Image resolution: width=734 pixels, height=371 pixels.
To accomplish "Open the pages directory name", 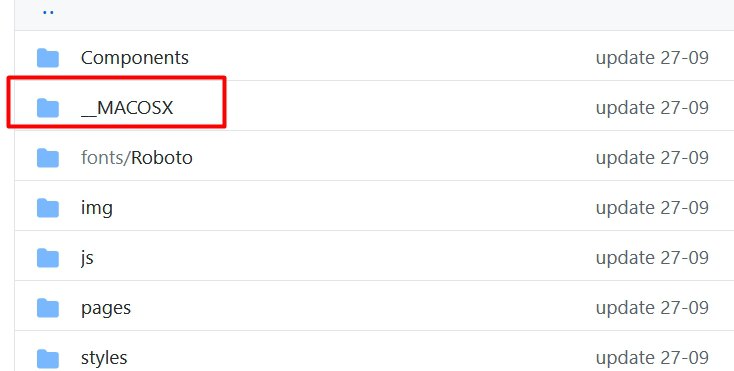I will 106,308.
